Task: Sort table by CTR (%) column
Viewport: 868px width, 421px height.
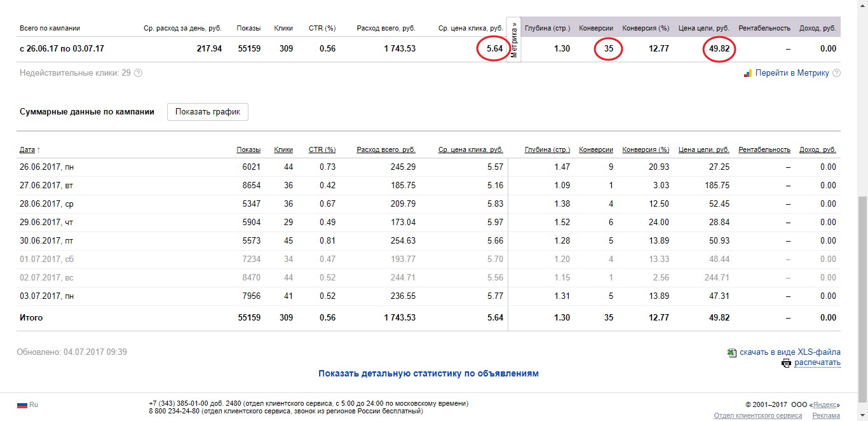Action: [322, 150]
